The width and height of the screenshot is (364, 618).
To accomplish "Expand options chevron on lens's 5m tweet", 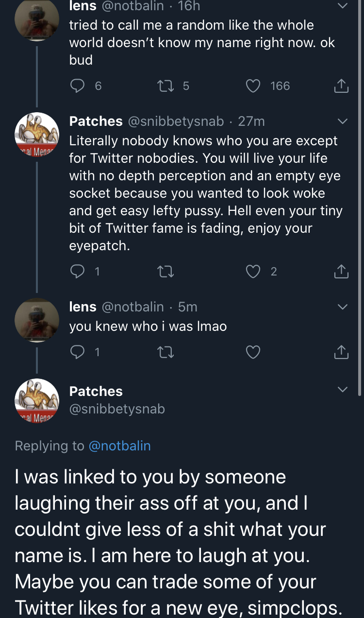I will (342, 307).
